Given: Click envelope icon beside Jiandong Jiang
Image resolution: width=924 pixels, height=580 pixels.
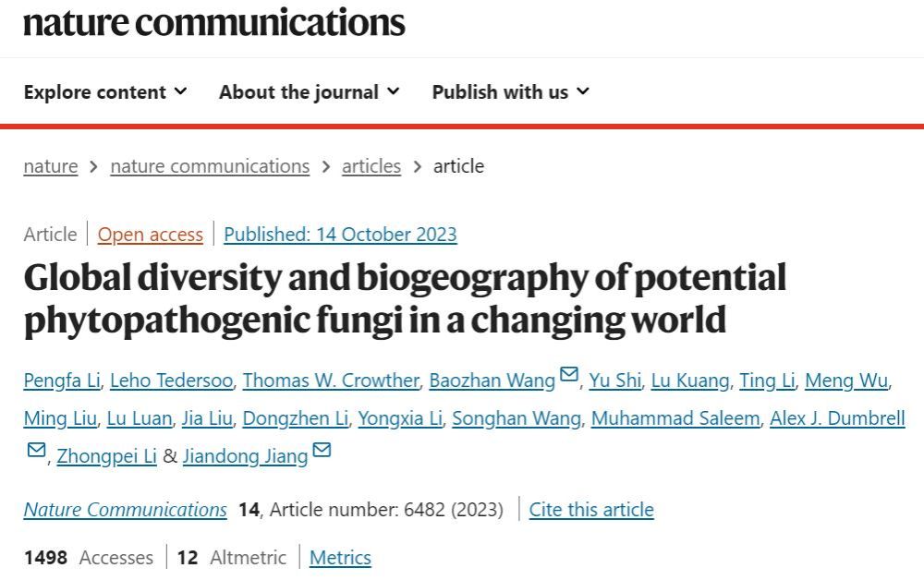Looking at the screenshot, I should pyautogui.click(x=322, y=450).
